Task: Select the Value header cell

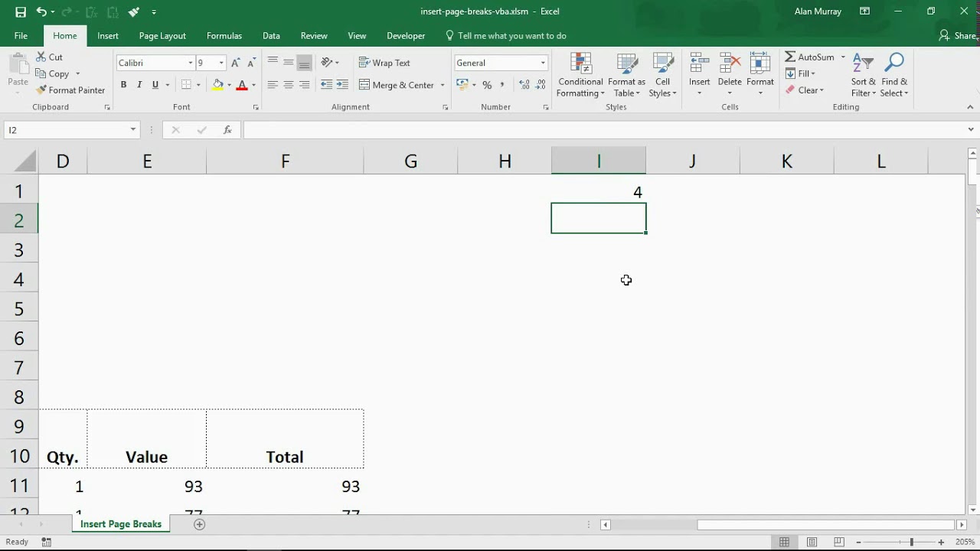Action: click(x=146, y=457)
